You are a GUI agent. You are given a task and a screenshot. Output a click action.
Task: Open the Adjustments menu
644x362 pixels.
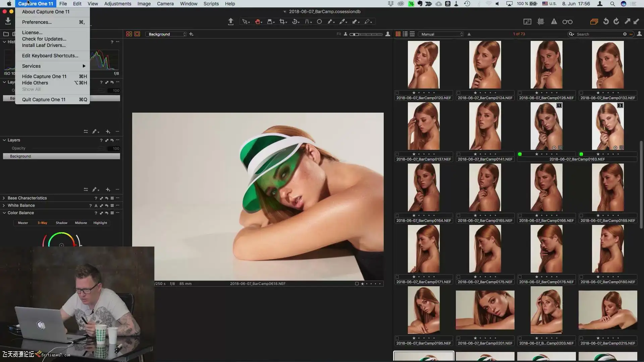click(x=117, y=4)
